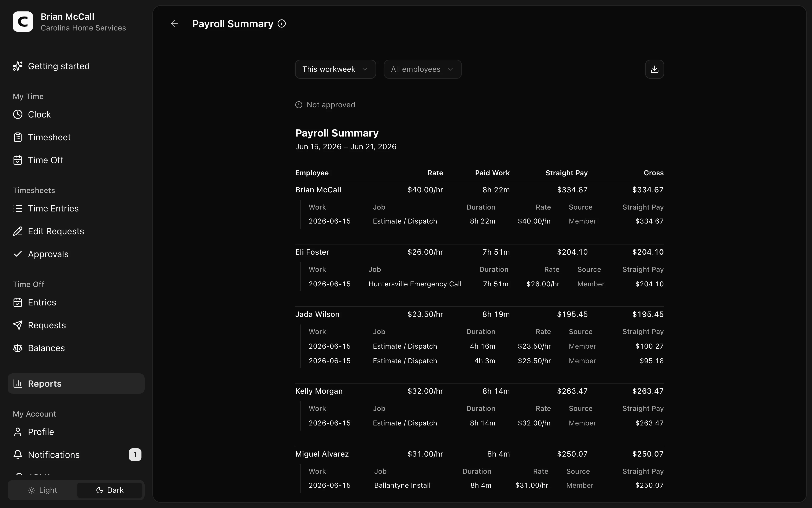
Task: Open Time Off Requests
Action: [76, 325]
